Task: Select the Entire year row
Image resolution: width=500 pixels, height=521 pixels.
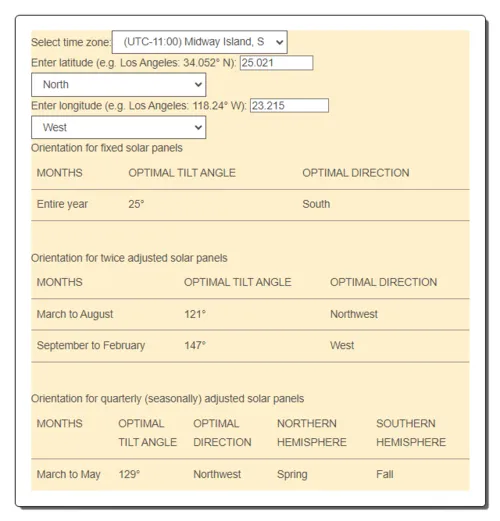Action: click(x=250, y=205)
